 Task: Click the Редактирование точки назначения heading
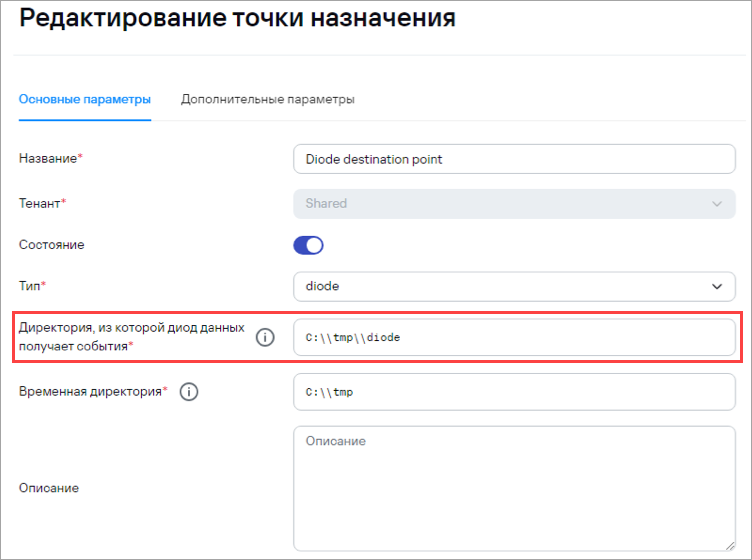(237, 18)
